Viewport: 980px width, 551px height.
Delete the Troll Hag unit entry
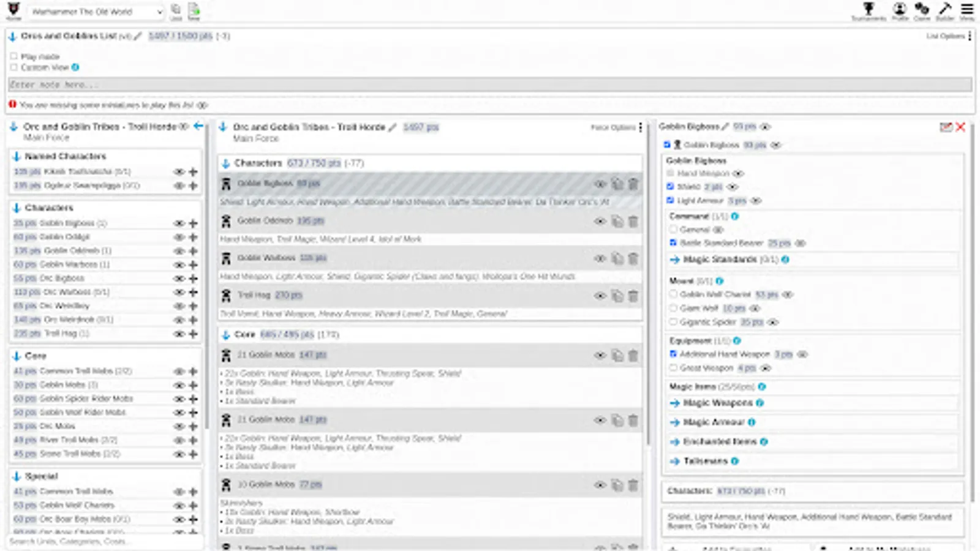(633, 296)
